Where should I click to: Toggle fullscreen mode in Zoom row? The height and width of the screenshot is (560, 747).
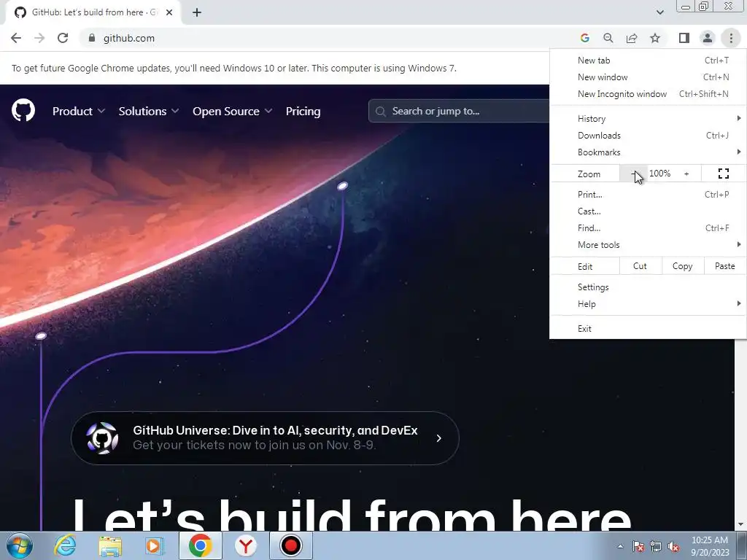724,174
